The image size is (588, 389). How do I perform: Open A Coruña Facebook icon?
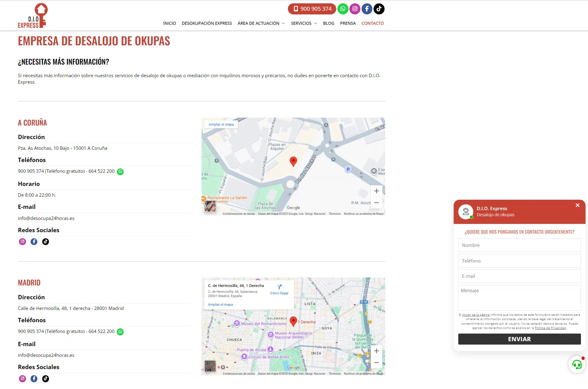click(34, 242)
